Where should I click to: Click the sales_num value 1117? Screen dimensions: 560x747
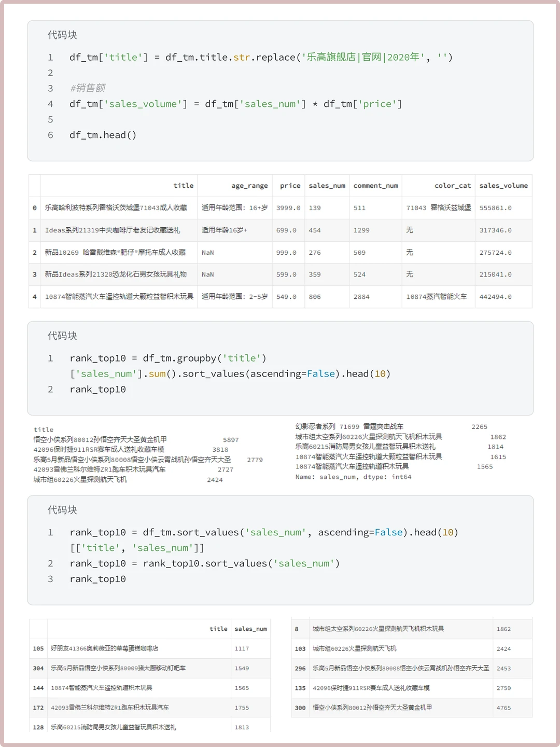pyautogui.click(x=242, y=648)
